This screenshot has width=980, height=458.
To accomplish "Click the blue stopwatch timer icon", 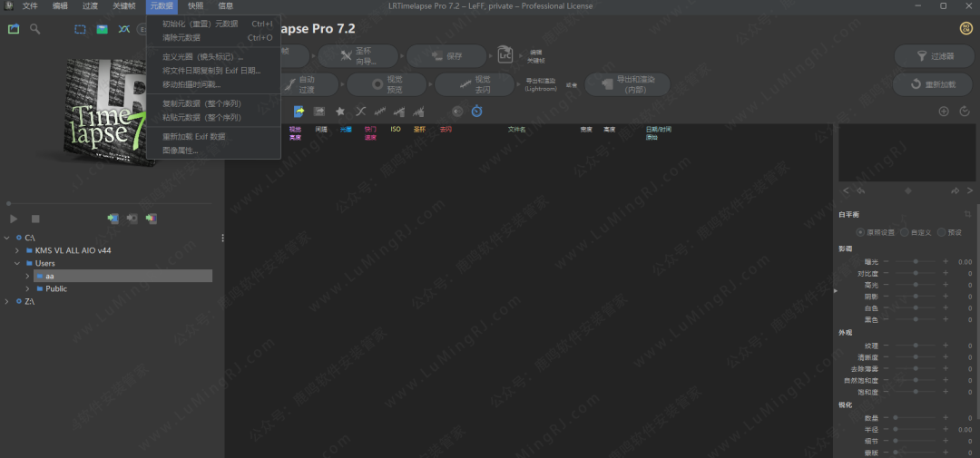I will point(476,112).
